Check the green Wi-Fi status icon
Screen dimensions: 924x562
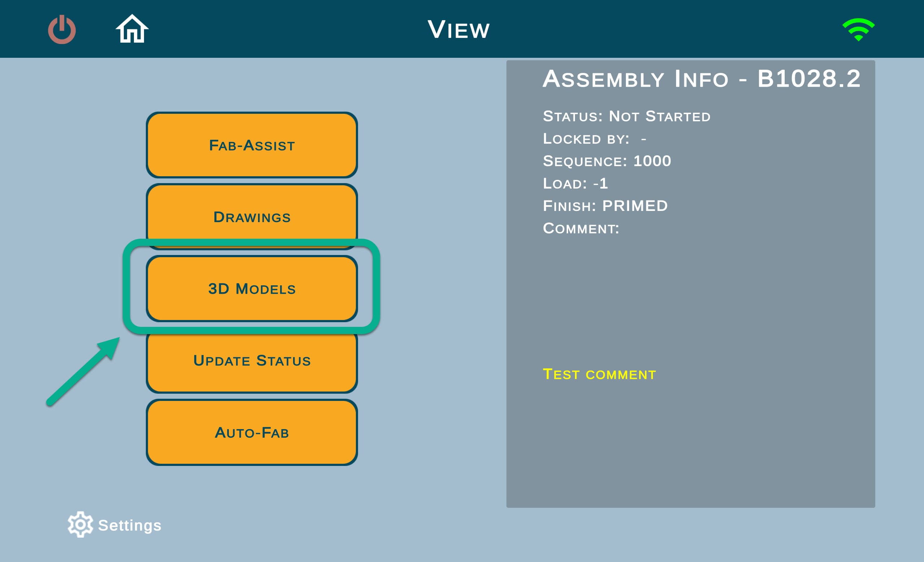pyautogui.click(x=858, y=30)
